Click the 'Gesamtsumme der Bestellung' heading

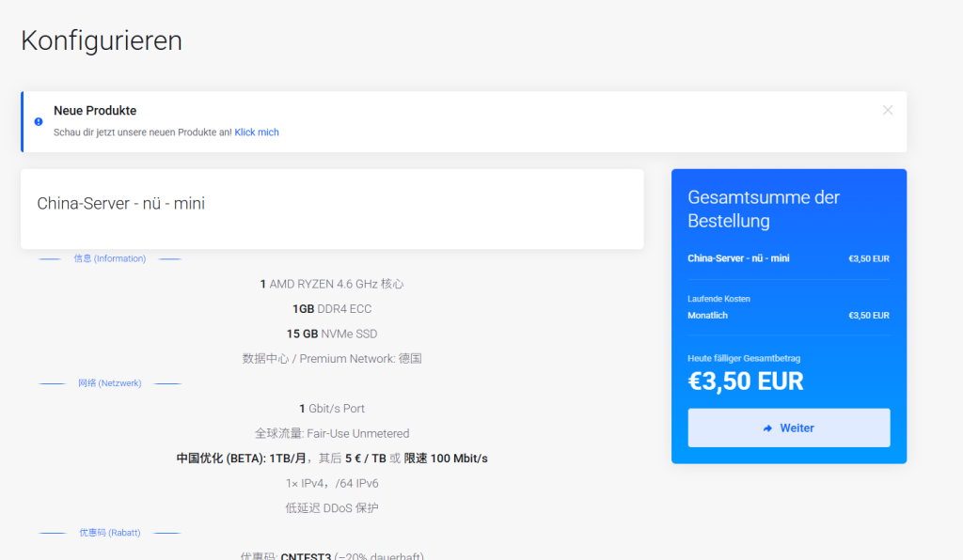point(764,210)
